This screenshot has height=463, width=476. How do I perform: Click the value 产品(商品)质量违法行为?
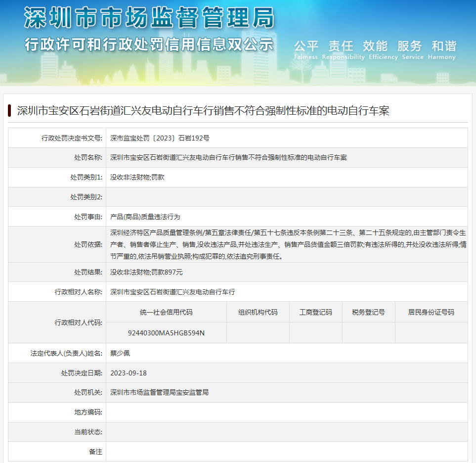point(145,217)
